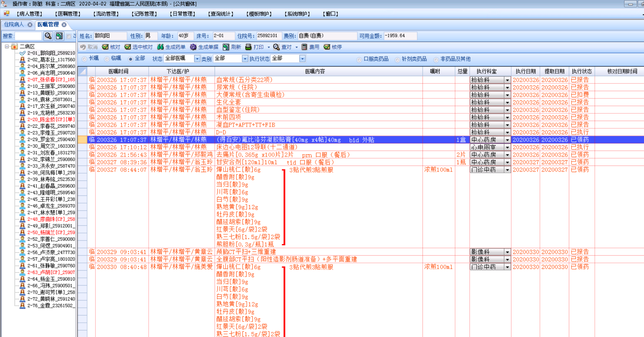Click the 住院号 field
Image resolution: width=644 pixels, height=337 pixels.
pyautogui.click(x=269, y=36)
